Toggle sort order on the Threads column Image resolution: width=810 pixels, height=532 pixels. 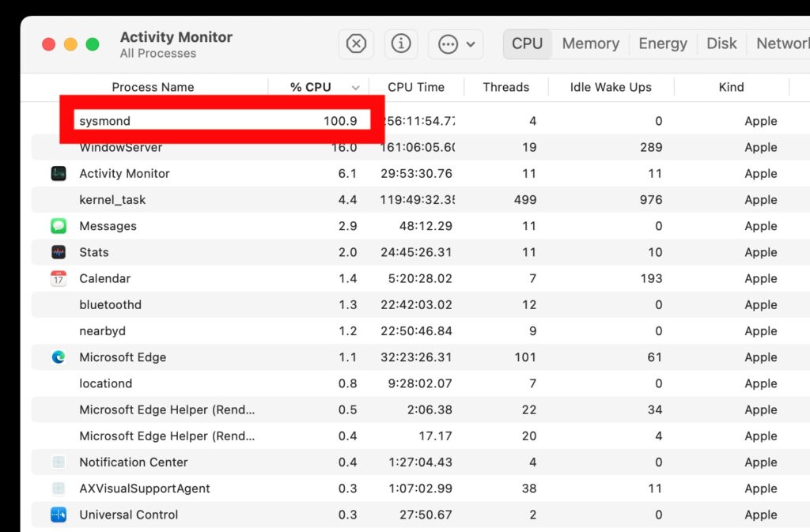click(x=506, y=87)
